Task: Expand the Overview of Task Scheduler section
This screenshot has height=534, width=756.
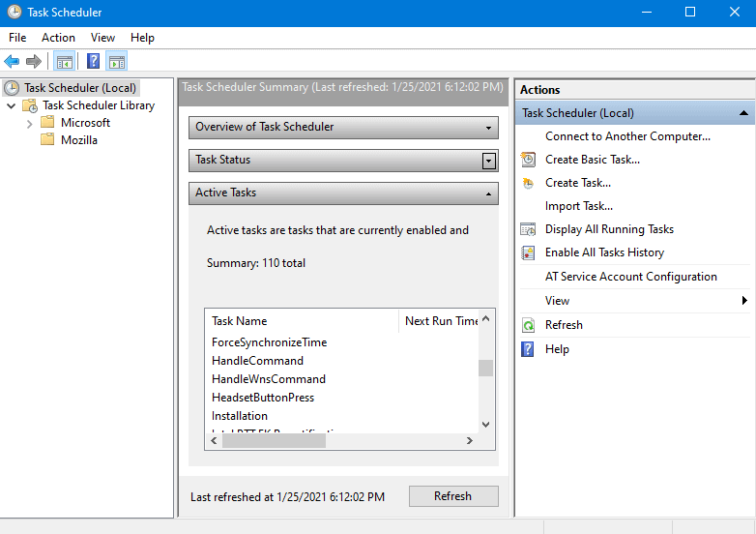Action: 489,128
